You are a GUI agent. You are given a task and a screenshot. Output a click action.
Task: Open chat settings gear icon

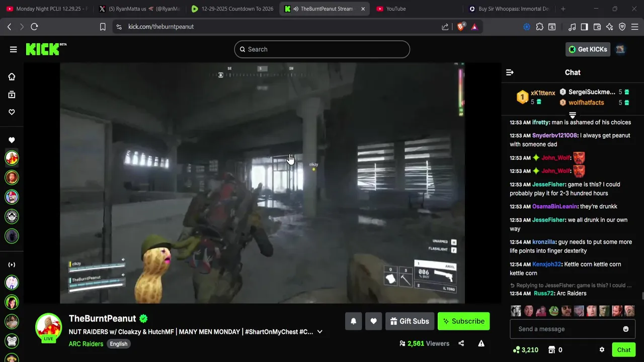pyautogui.click(x=602, y=350)
